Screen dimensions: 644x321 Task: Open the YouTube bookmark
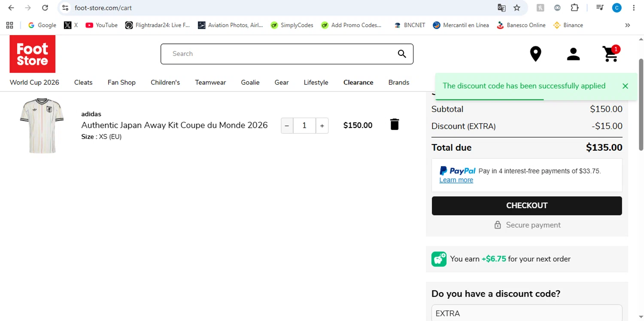pos(101,25)
